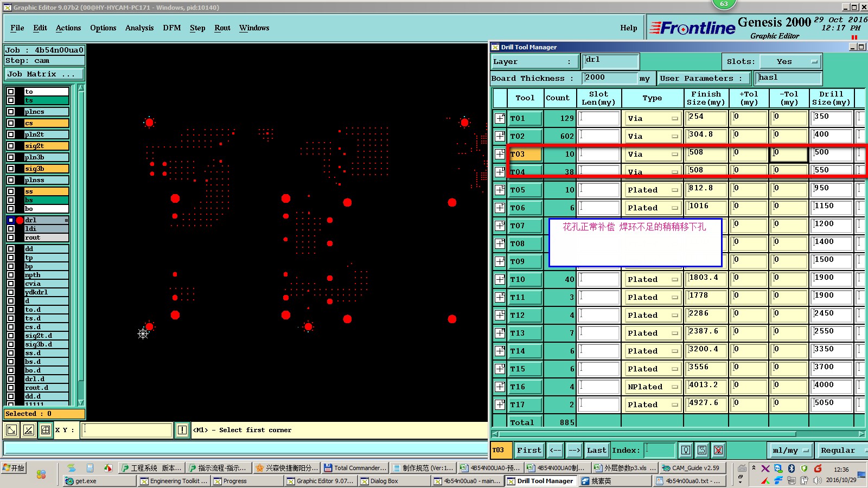Toggle the checkbox beside the plnss layer
This screenshot has width=868, height=488.
tap(11, 180)
